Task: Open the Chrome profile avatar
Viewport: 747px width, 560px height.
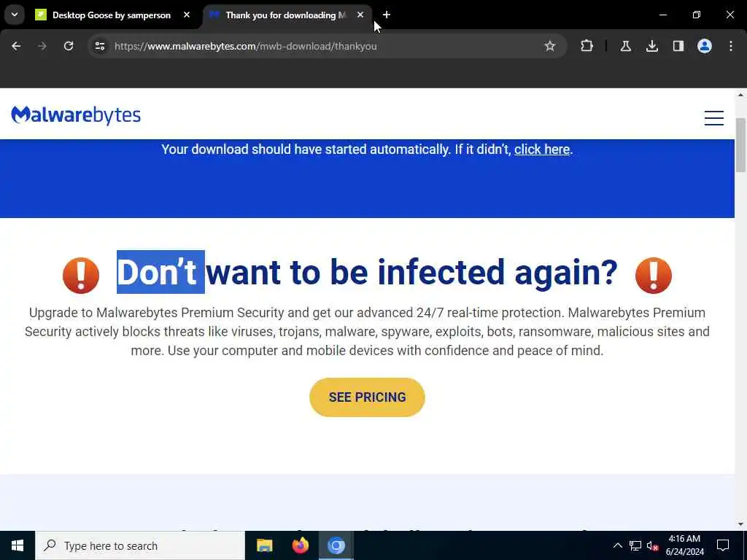Action: coord(704,46)
